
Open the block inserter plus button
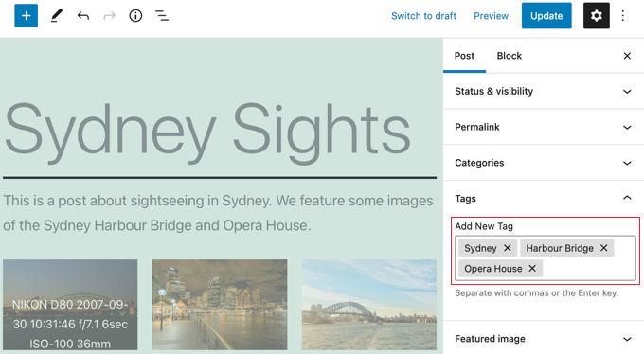[x=26, y=15]
